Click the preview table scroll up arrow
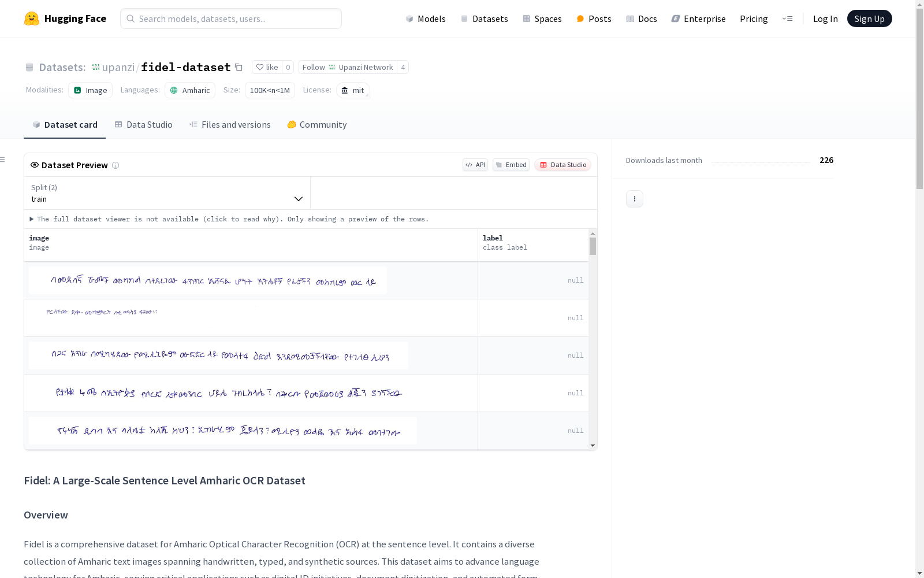Image resolution: width=924 pixels, height=578 pixels. pyautogui.click(x=593, y=234)
